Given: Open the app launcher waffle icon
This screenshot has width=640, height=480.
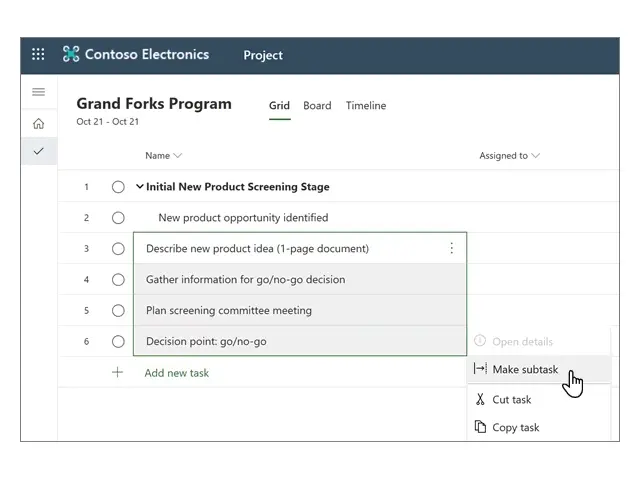Looking at the screenshot, I should (38, 55).
